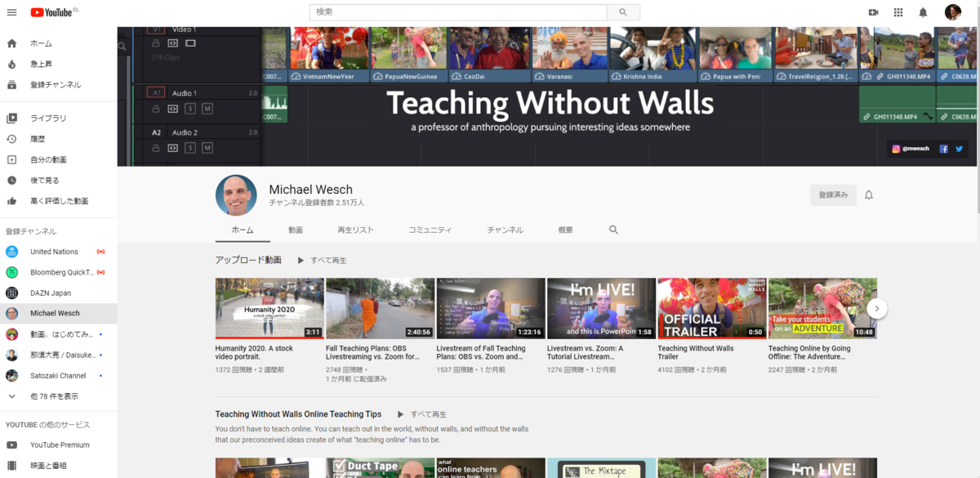Toggle the channel notification bell
The height and width of the screenshot is (478, 980).
click(869, 194)
